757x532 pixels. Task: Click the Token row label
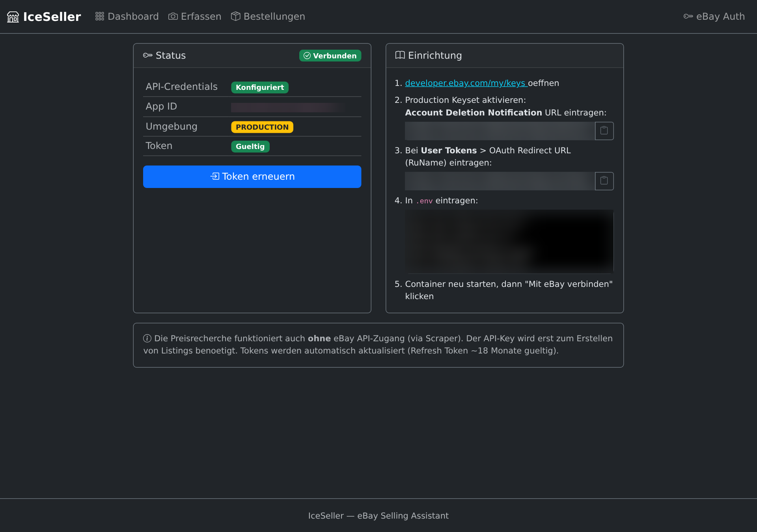tap(159, 146)
